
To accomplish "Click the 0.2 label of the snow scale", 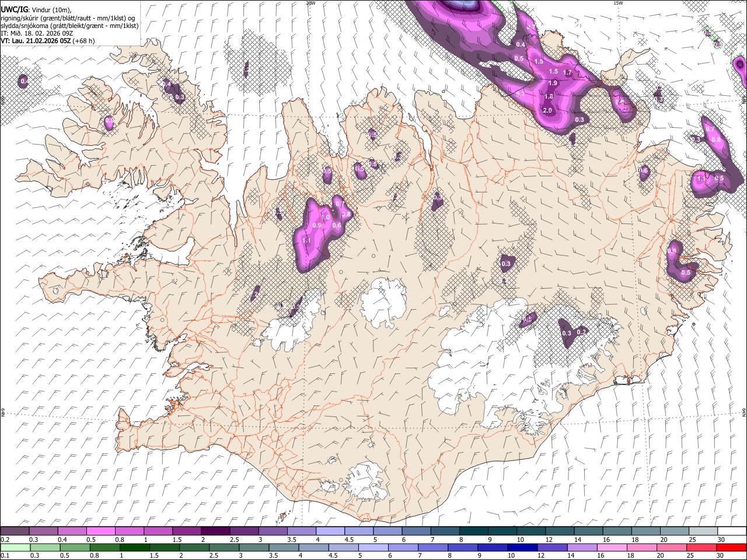I will [4, 540].
